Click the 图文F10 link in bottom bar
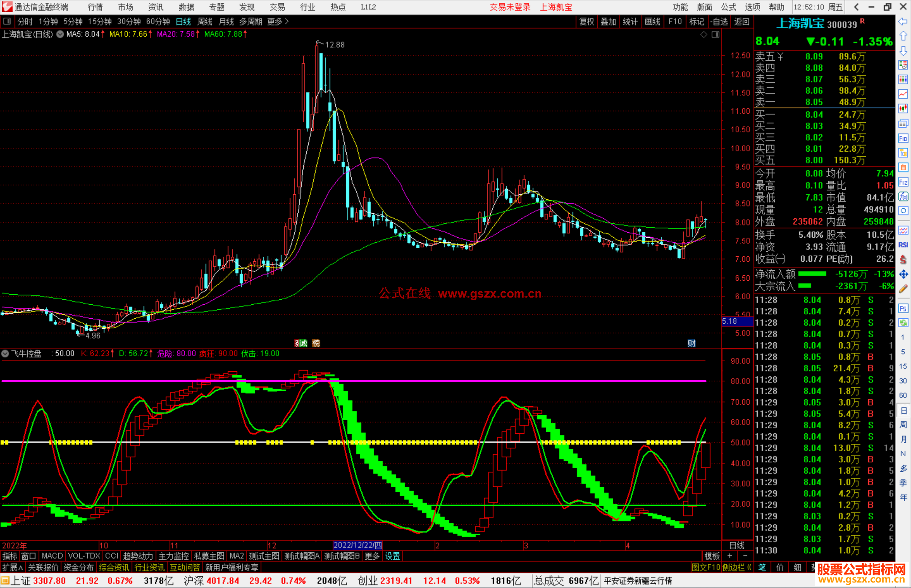Image resolution: width=911 pixels, height=588 pixels. (x=706, y=568)
